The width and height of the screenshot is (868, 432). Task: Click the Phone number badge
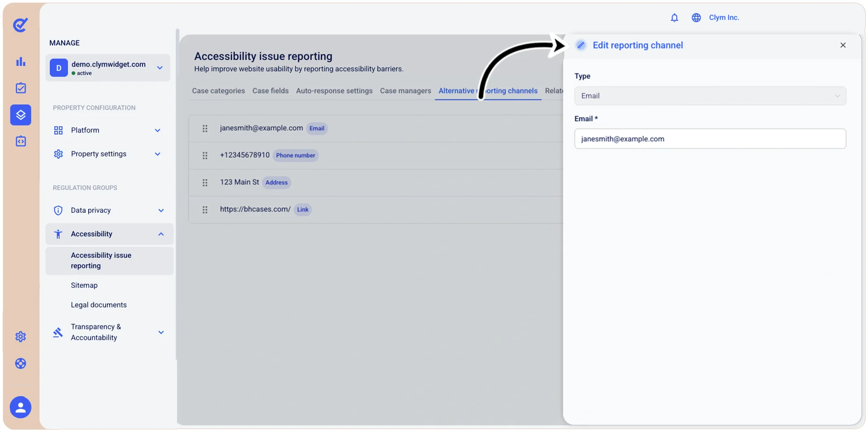[x=296, y=156]
